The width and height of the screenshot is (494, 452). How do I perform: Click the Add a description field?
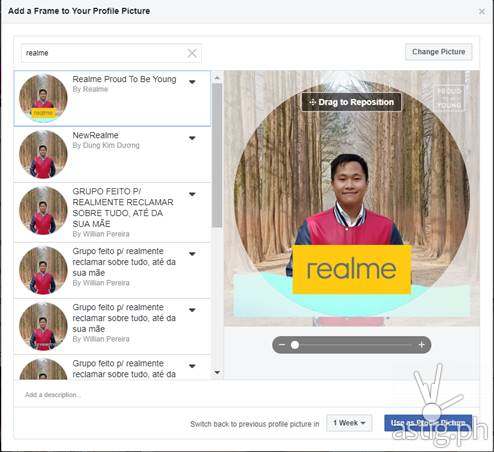(246, 395)
